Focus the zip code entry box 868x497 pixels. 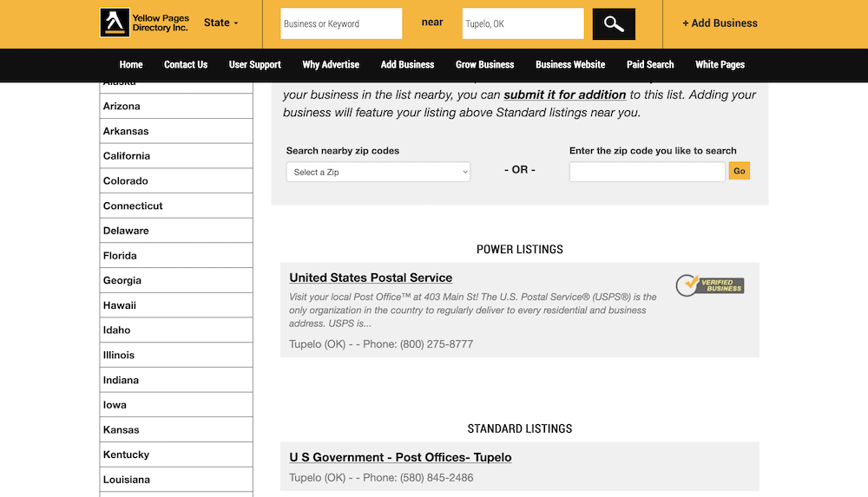(x=647, y=172)
